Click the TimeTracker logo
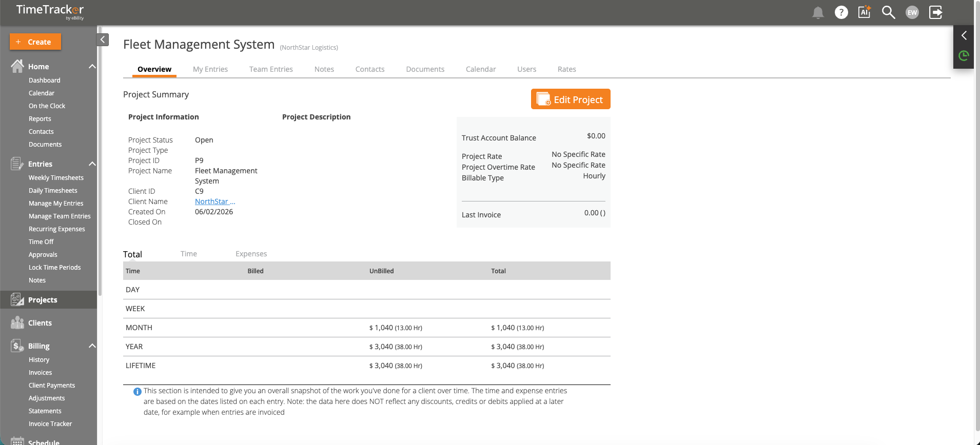This screenshot has width=980, height=445. (x=50, y=11)
